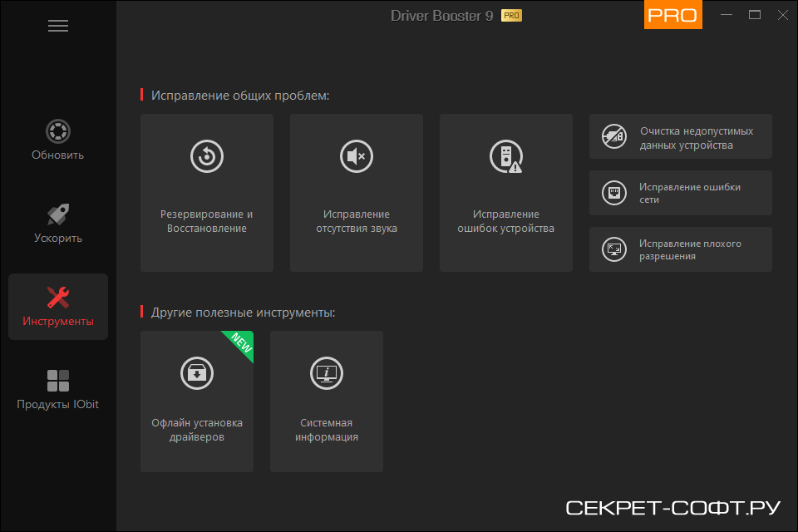
Task: Click the Исправление общих проблем heading
Action: tap(240, 96)
